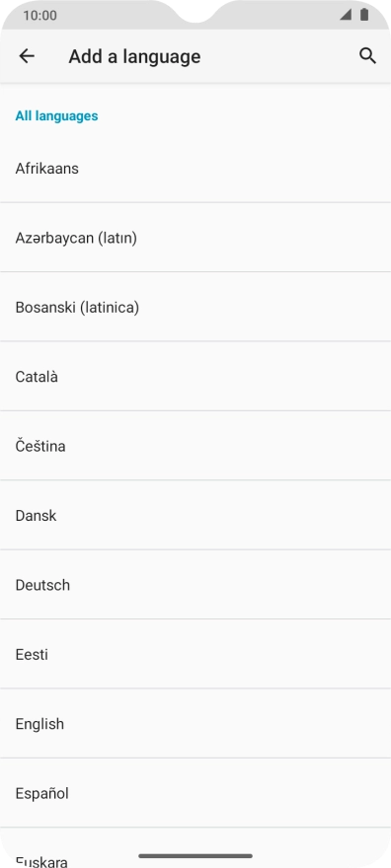The height and width of the screenshot is (868, 391).
Task: Add Deutsch as a language
Action: [195, 585]
